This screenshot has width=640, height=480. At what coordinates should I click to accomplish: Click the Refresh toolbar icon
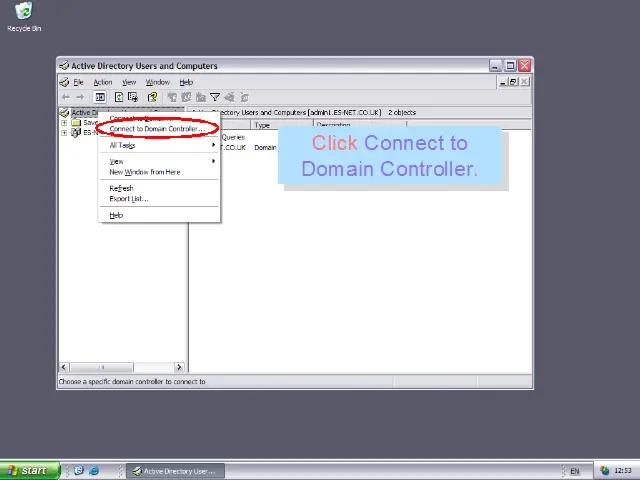click(119, 97)
